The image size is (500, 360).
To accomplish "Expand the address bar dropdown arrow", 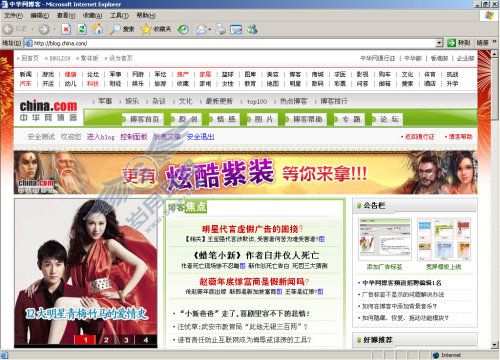I will pos(439,43).
